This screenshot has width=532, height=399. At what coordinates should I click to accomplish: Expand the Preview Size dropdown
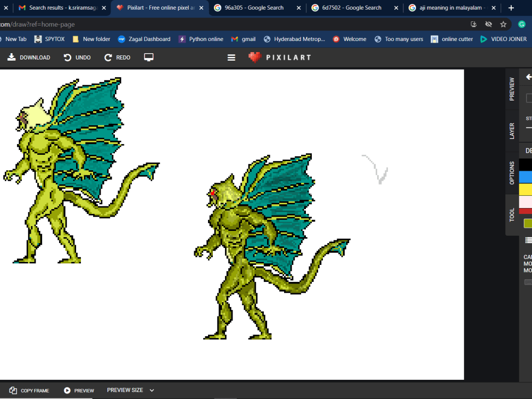(x=131, y=390)
